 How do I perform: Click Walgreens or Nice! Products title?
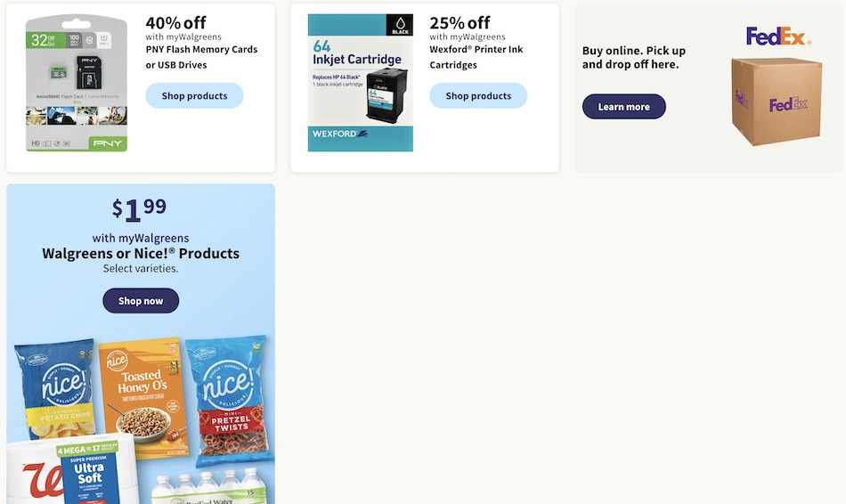(141, 253)
